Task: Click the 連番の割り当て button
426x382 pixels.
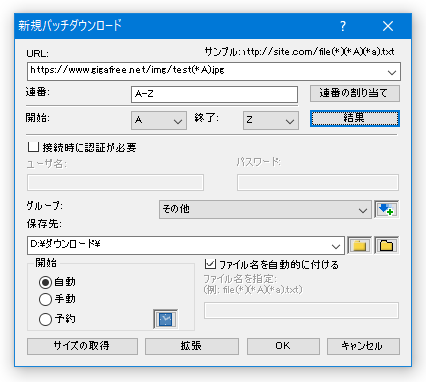Action: point(355,93)
